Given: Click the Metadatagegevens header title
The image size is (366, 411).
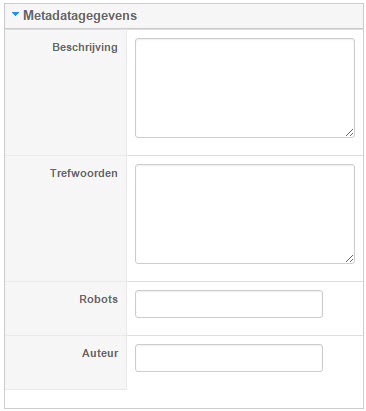Looking at the screenshot, I should point(80,16).
